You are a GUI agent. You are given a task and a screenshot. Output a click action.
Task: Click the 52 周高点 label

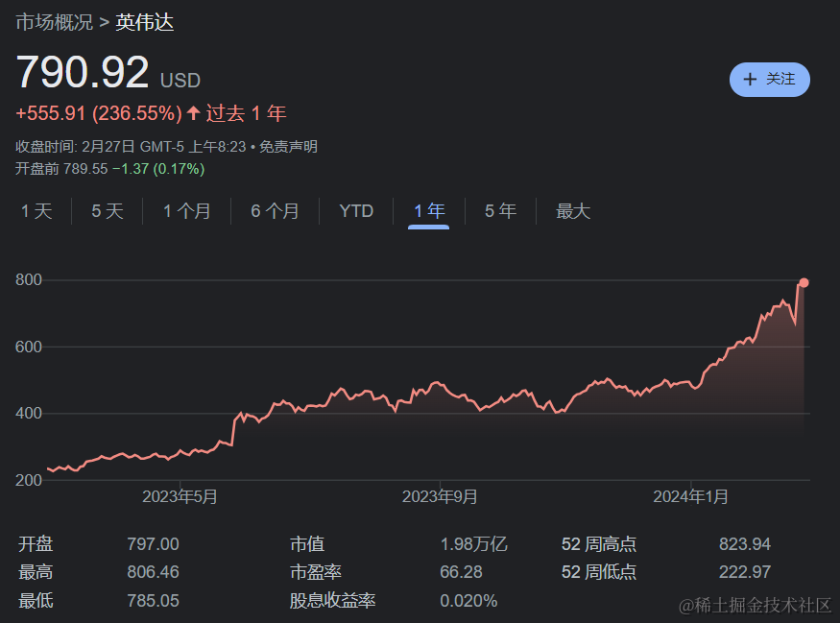point(599,544)
